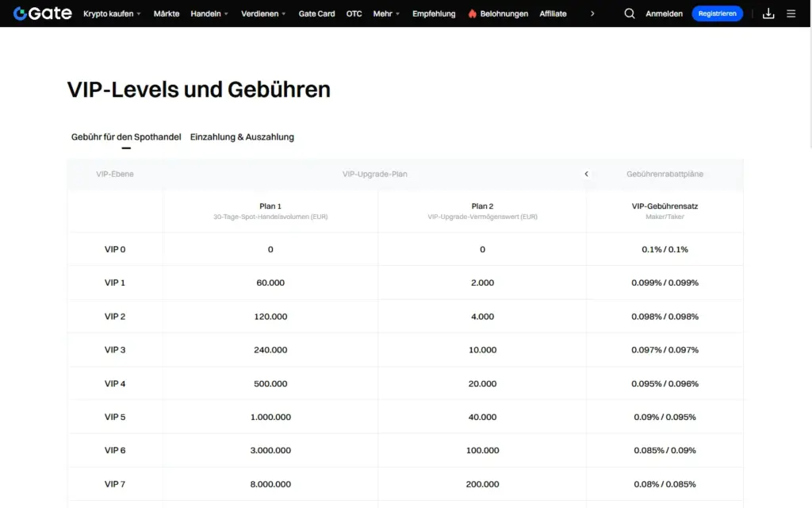812x508 pixels.
Task: Select the VIP 5 row label
Action: [114, 417]
